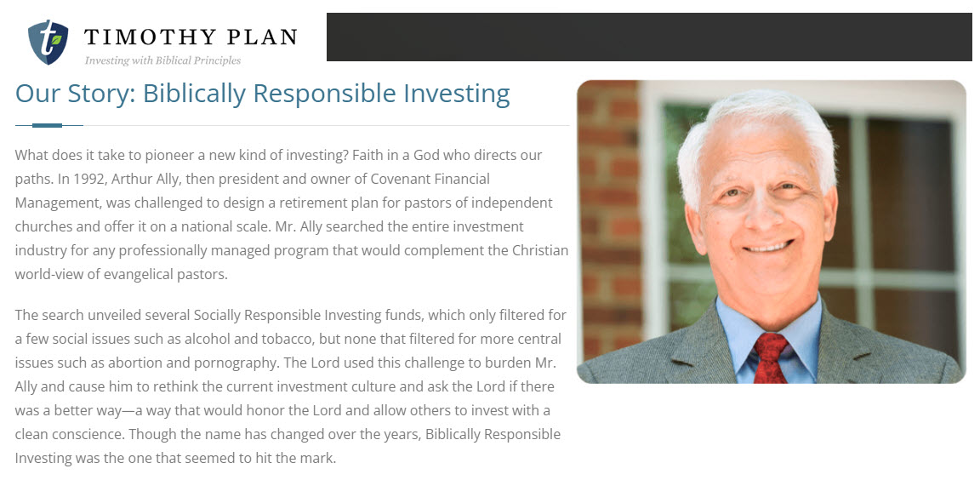
Task: Click the TIMOTHY PLAN wordmark text
Action: point(191,37)
